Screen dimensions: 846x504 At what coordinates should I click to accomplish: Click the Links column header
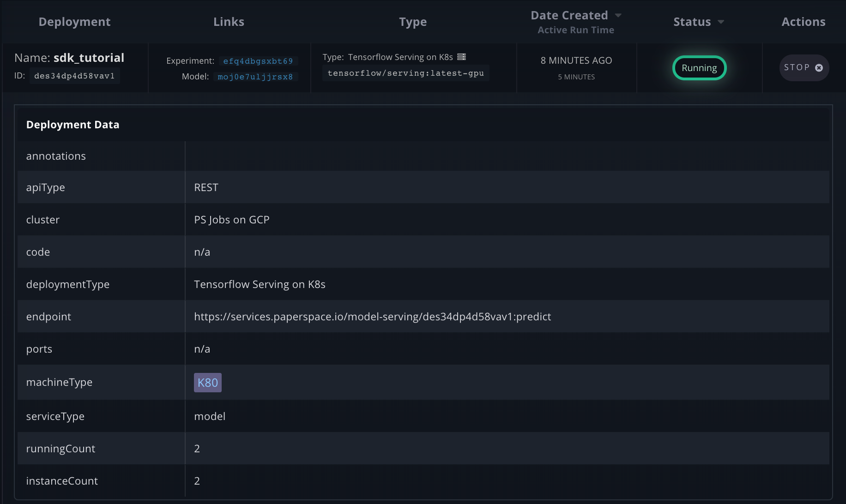click(229, 21)
